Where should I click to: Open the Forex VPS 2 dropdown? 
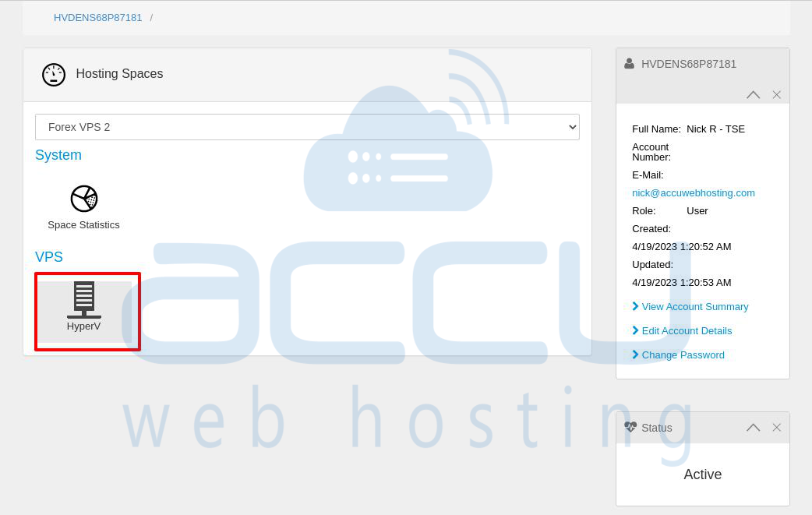[x=307, y=127]
